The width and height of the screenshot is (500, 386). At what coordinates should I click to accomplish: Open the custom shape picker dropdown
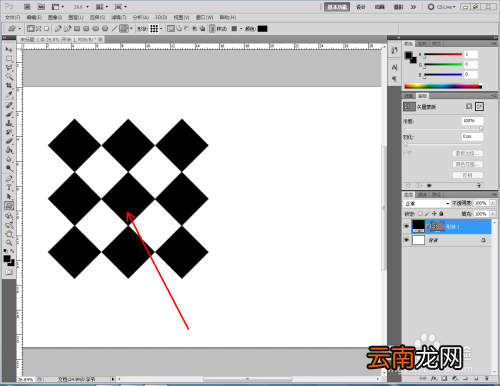coord(161,29)
